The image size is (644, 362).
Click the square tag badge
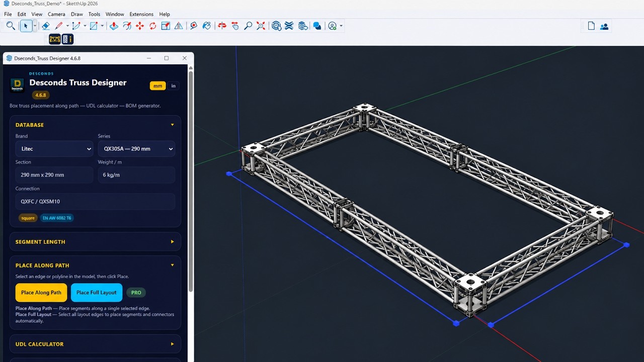(28, 218)
